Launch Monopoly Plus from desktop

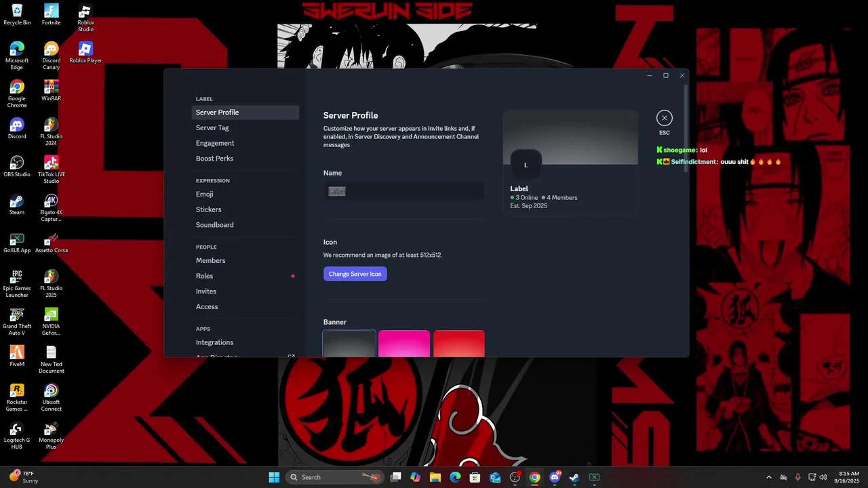click(x=51, y=435)
